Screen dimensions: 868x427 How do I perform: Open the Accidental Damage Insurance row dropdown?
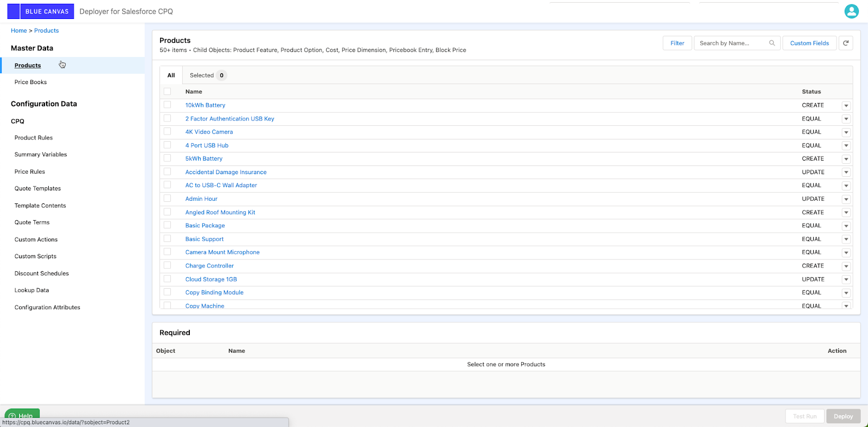[846, 172]
